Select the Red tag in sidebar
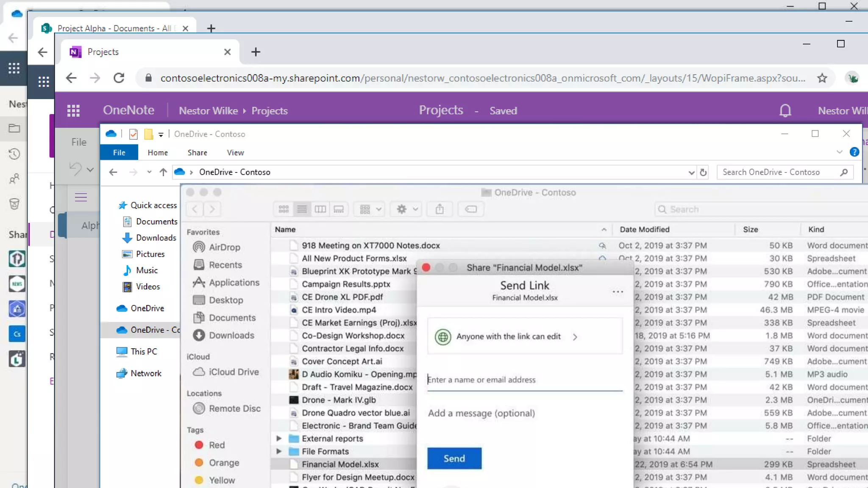Image resolution: width=868 pixels, height=488 pixels. coord(216,445)
